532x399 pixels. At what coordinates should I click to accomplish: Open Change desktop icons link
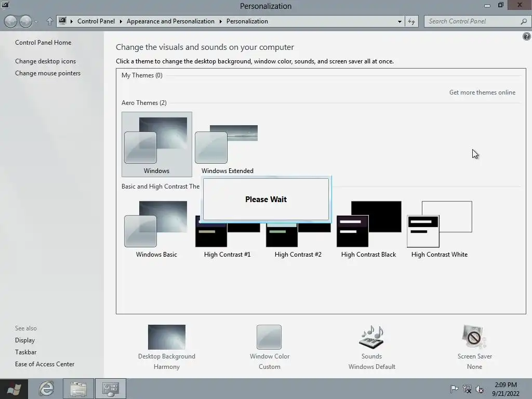click(46, 61)
